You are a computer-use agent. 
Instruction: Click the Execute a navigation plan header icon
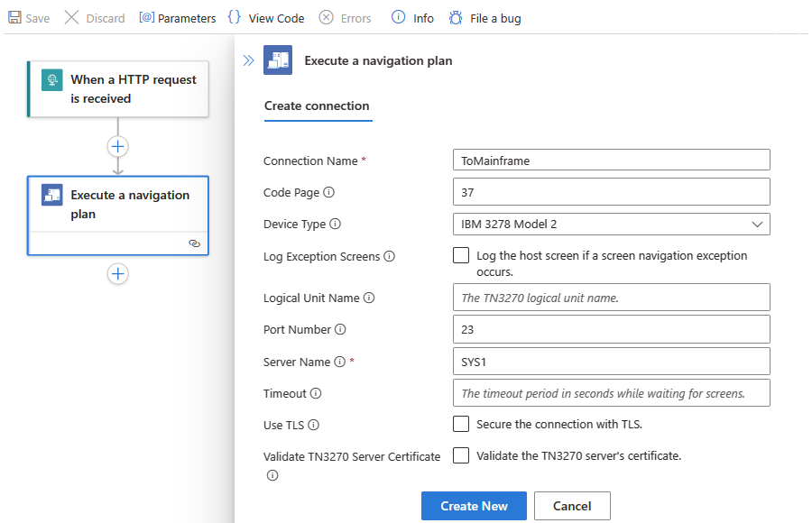point(278,60)
